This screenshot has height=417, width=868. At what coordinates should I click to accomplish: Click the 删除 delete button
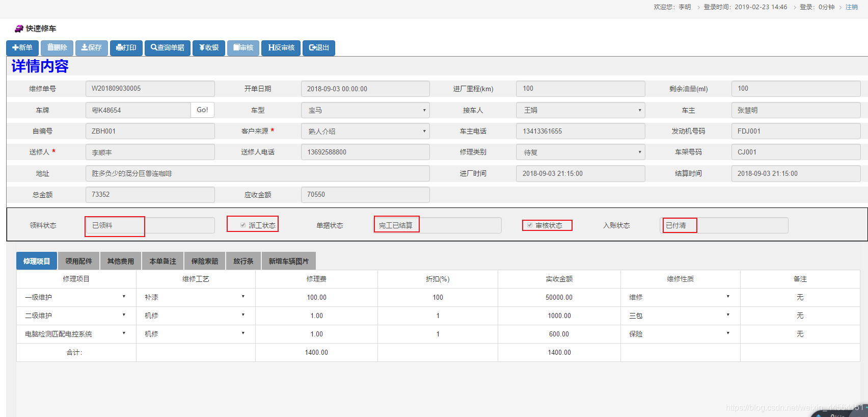pyautogui.click(x=57, y=47)
